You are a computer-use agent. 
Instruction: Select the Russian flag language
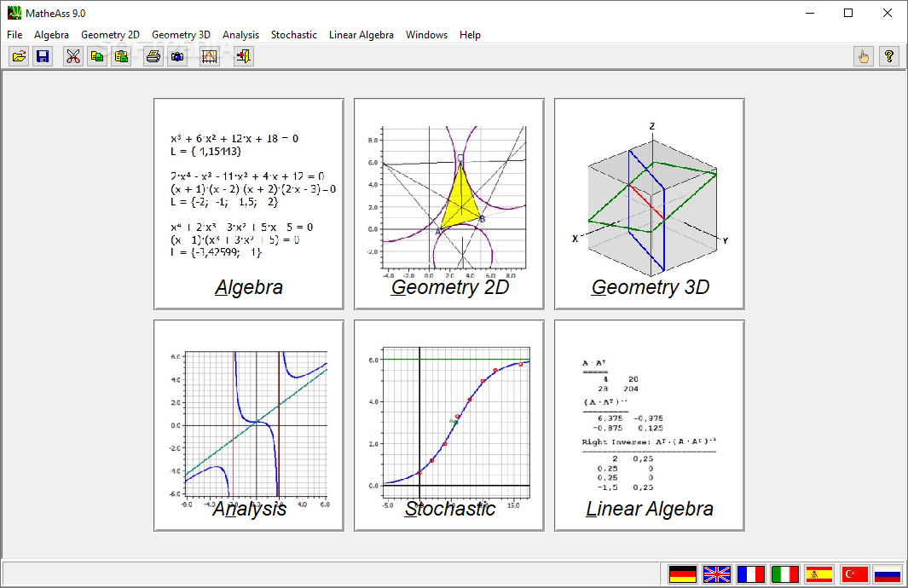(x=888, y=574)
